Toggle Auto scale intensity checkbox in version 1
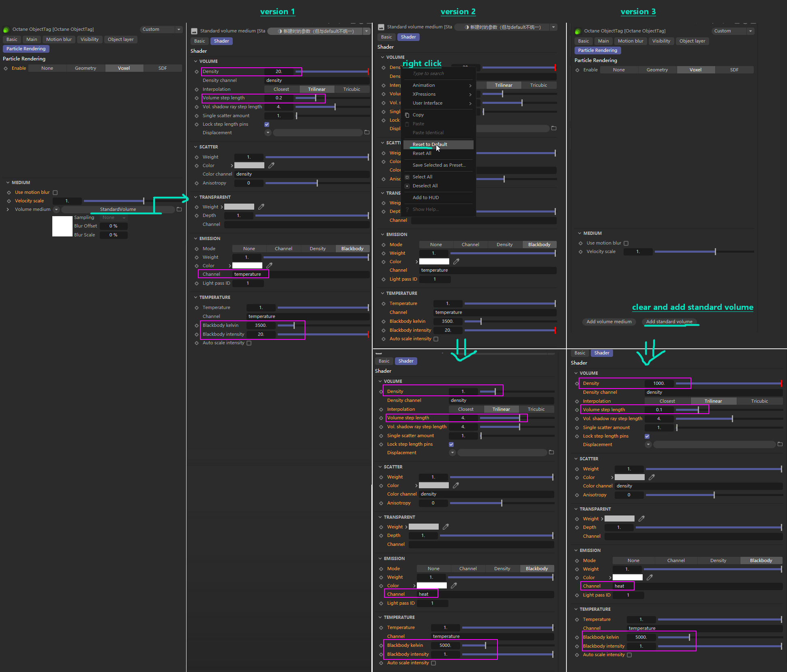Screen dimensions: 787x672 (249, 343)
